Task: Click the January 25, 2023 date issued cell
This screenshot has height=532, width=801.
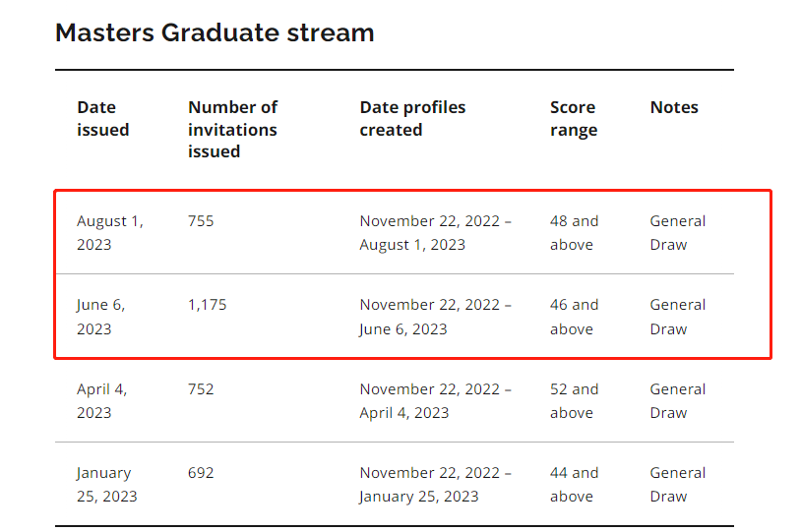Action: tap(106, 484)
